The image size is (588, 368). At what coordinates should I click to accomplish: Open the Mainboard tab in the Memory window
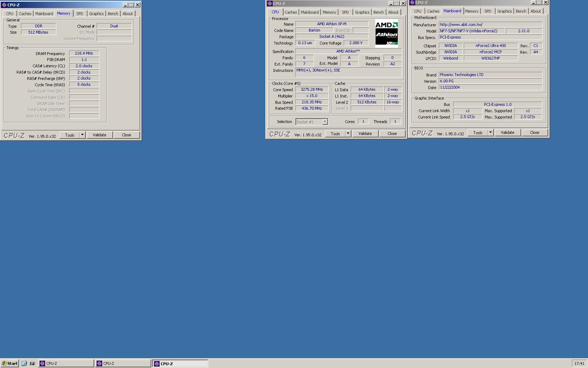tap(44, 14)
